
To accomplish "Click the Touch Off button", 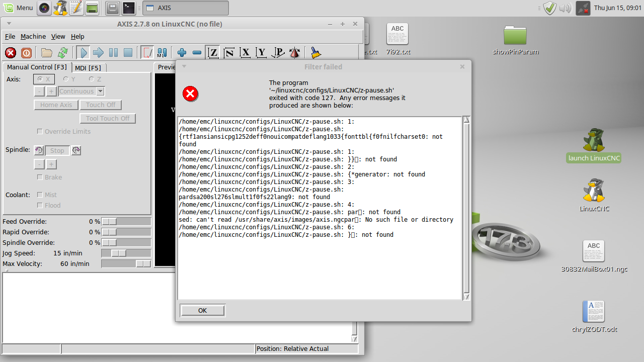I will [x=101, y=105].
